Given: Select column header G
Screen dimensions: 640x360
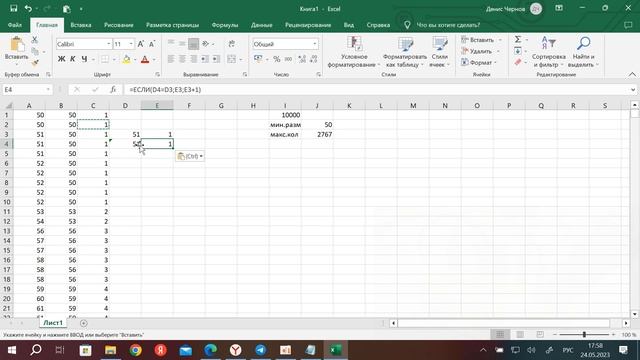Looking at the screenshot, I should click(221, 106).
